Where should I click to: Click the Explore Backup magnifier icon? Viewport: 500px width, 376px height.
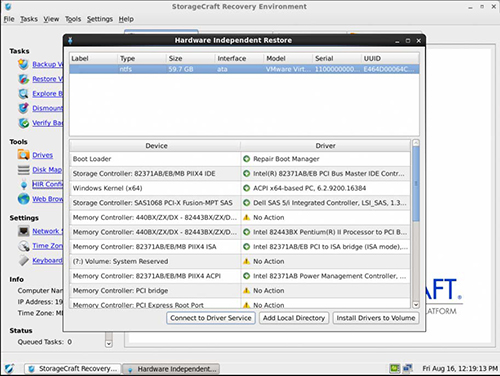pos(23,93)
